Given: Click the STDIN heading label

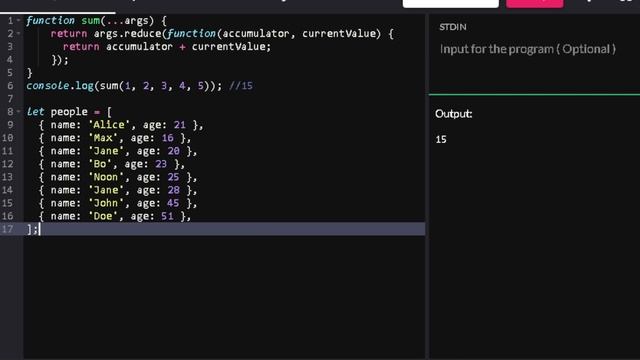Looking at the screenshot, I should tap(453, 27).
